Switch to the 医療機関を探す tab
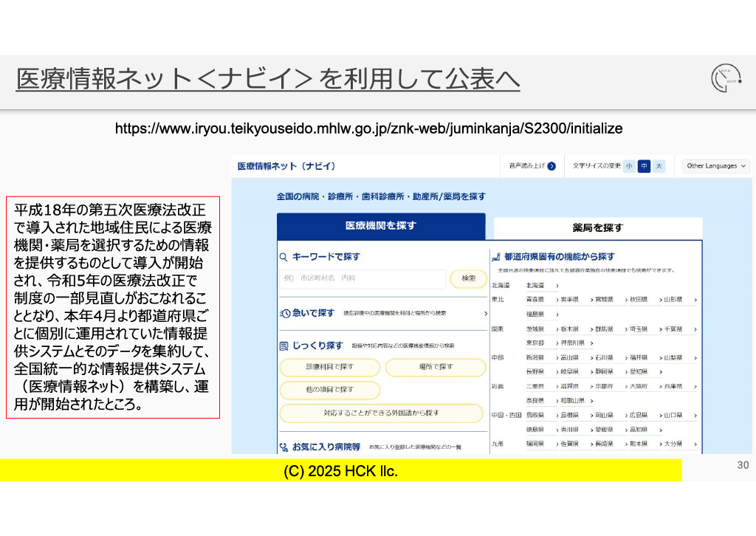Screen dimensions: 756x536 (381, 226)
